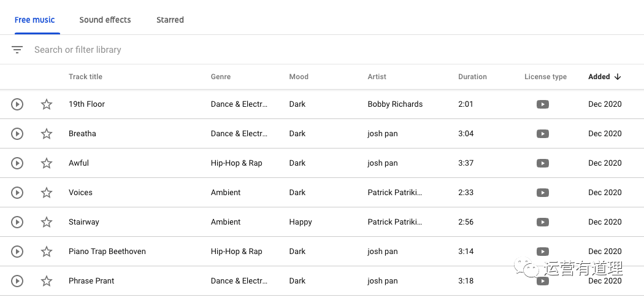Switch to the Sound effects tab
This screenshot has width=644, height=297.
click(105, 20)
